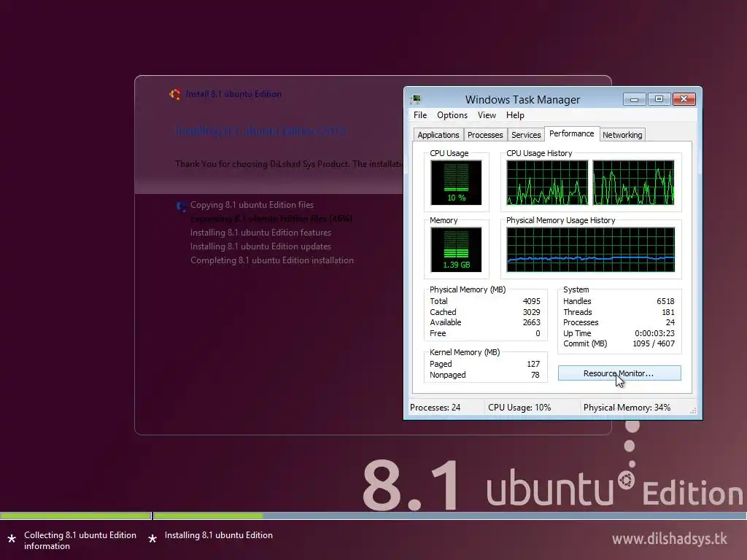The height and width of the screenshot is (560, 747).
Task: Click the Installing 8.1 ubuntu Edition bottom label
Action: click(x=219, y=535)
